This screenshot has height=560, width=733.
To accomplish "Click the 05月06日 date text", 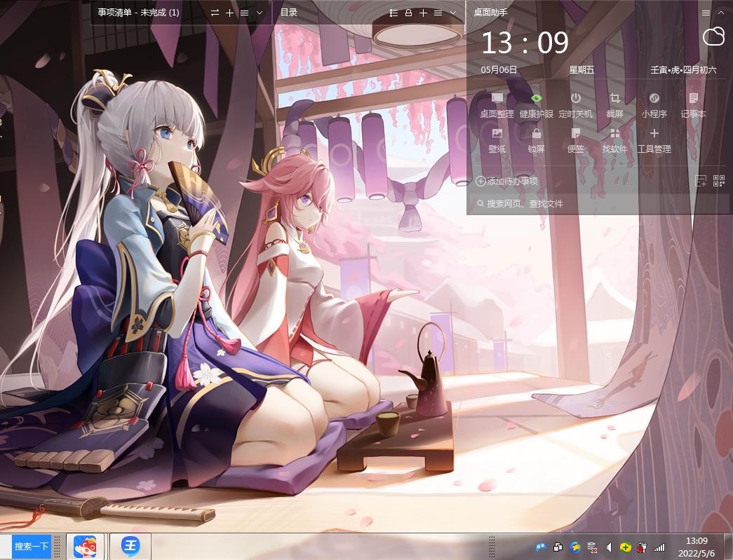I will coord(499,70).
